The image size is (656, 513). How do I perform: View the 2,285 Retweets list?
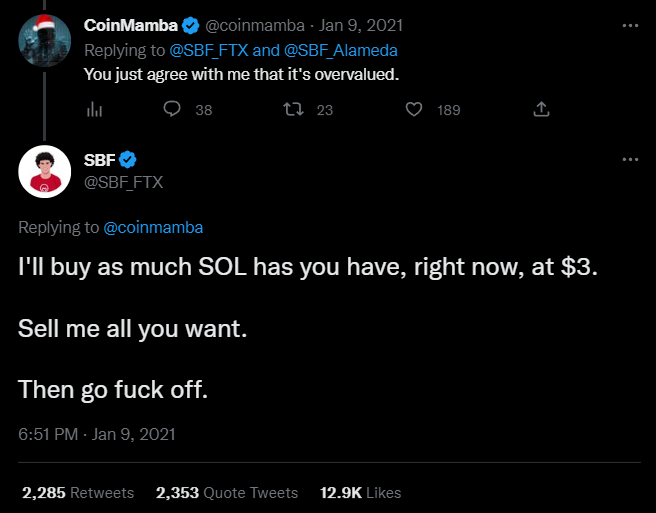click(x=77, y=492)
